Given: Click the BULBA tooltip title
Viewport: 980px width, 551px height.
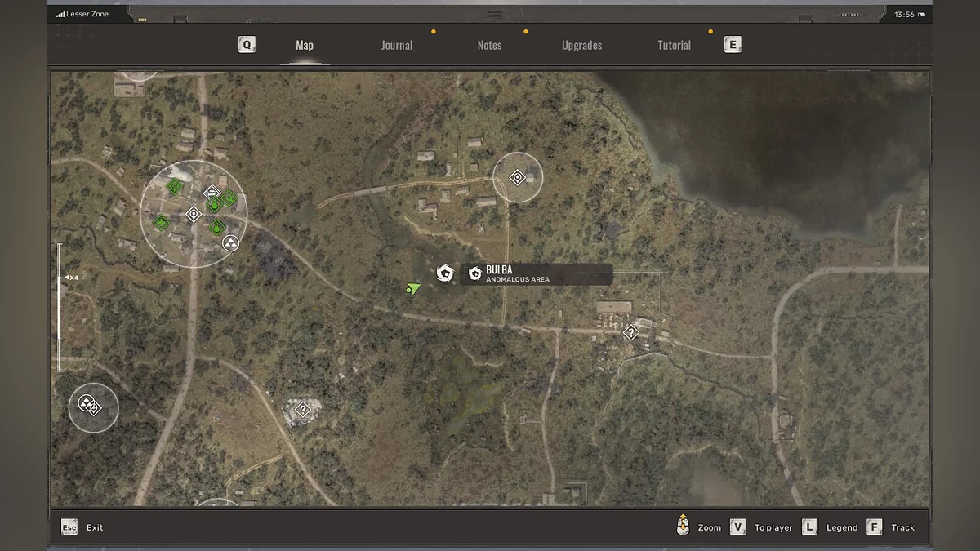Looking at the screenshot, I should click(x=499, y=269).
